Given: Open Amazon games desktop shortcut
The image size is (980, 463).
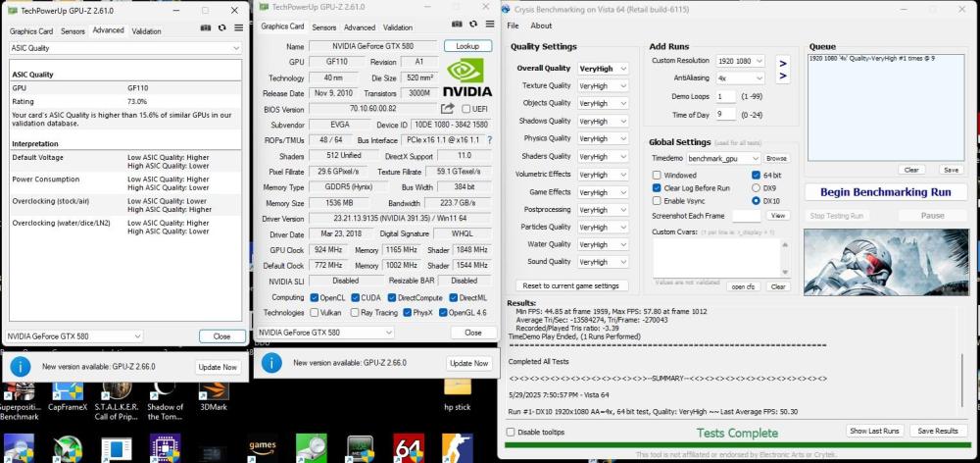Looking at the screenshot, I should pyautogui.click(x=262, y=446).
